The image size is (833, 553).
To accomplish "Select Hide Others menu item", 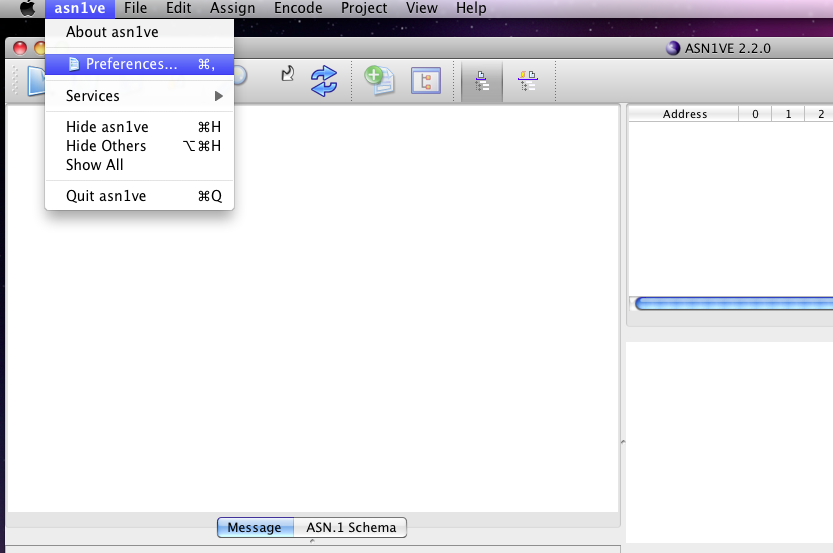I will [x=106, y=146].
